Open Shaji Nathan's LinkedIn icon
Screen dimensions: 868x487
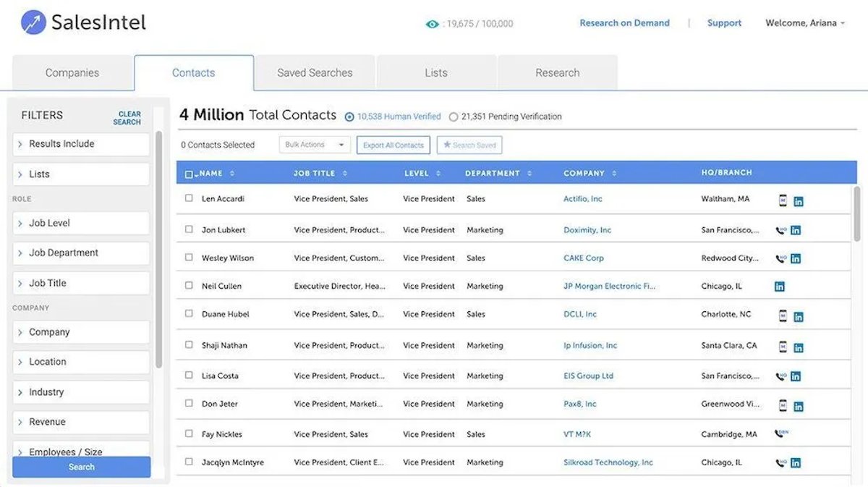coord(799,348)
